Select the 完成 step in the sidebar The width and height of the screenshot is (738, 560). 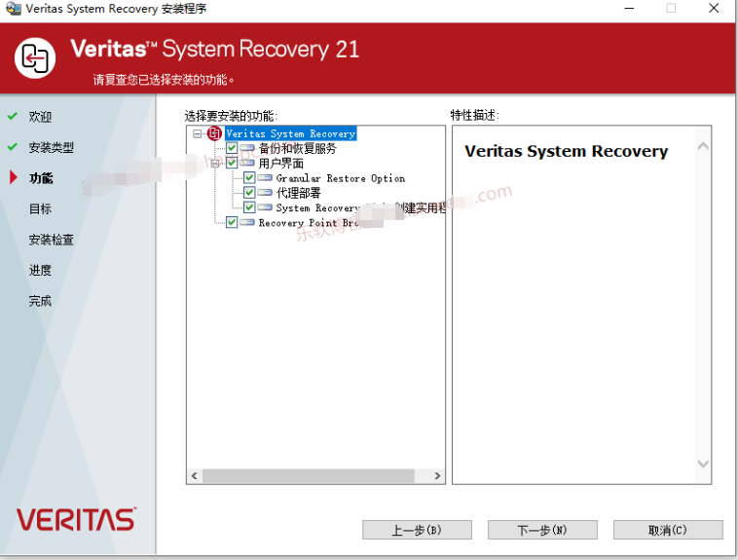click(40, 301)
